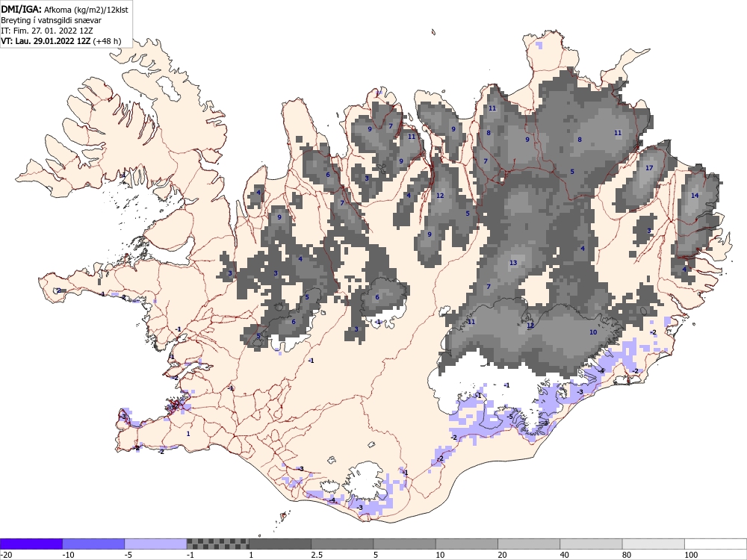Click the '10' snow value on Vatnajökull
The width and height of the screenshot is (747, 560).
(x=593, y=332)
